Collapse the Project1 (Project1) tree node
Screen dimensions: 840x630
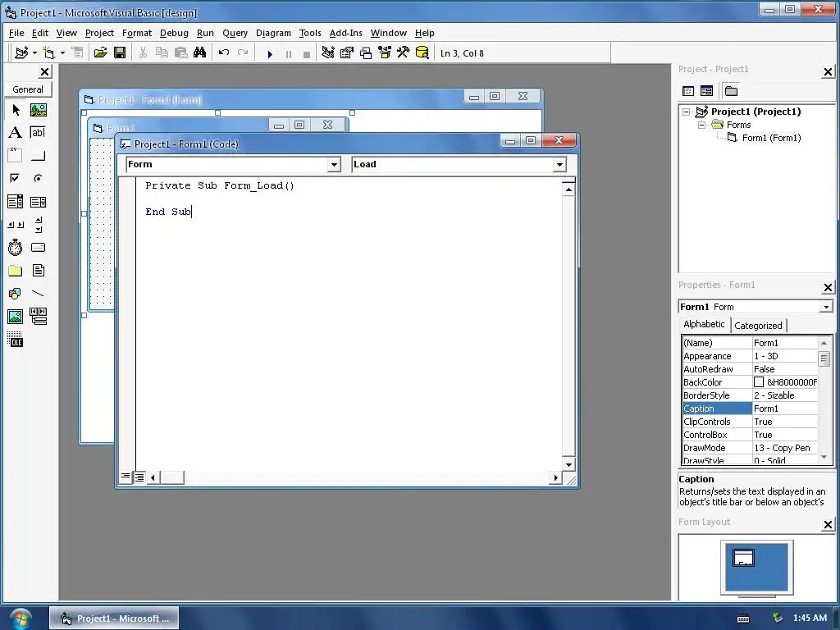click(687, 112)
